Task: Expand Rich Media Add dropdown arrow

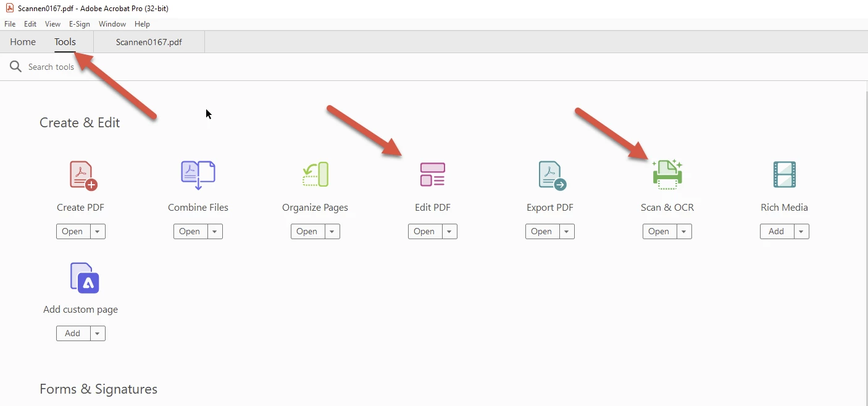Action: click(x=801, y=231)
